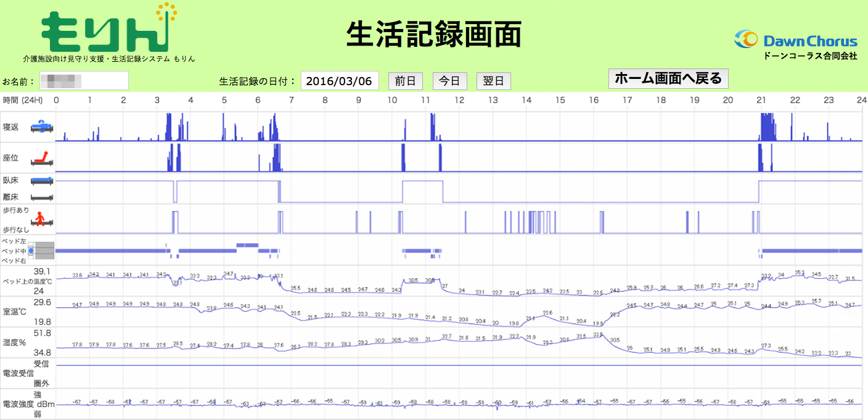Select the 離床 row label
Viewport: 868px width, 420px height.
tap(10, 197)
